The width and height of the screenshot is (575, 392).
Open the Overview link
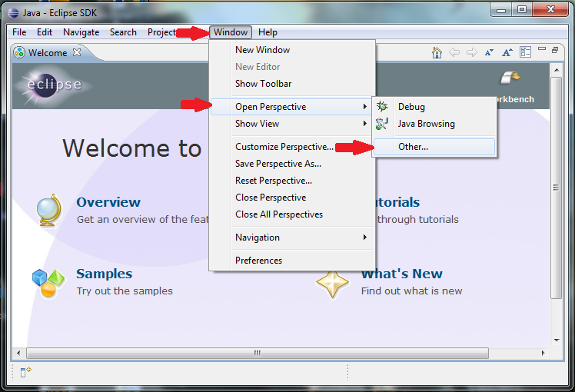click(x=108, y=202)
